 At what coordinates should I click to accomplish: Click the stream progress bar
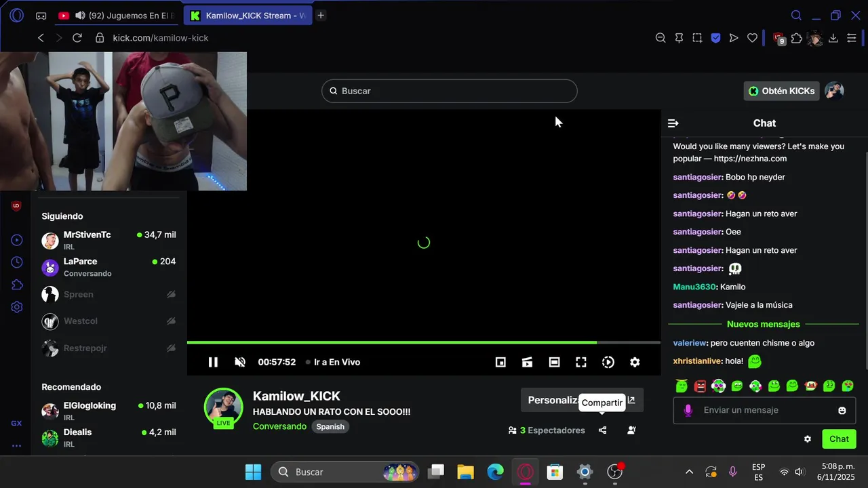423,342
